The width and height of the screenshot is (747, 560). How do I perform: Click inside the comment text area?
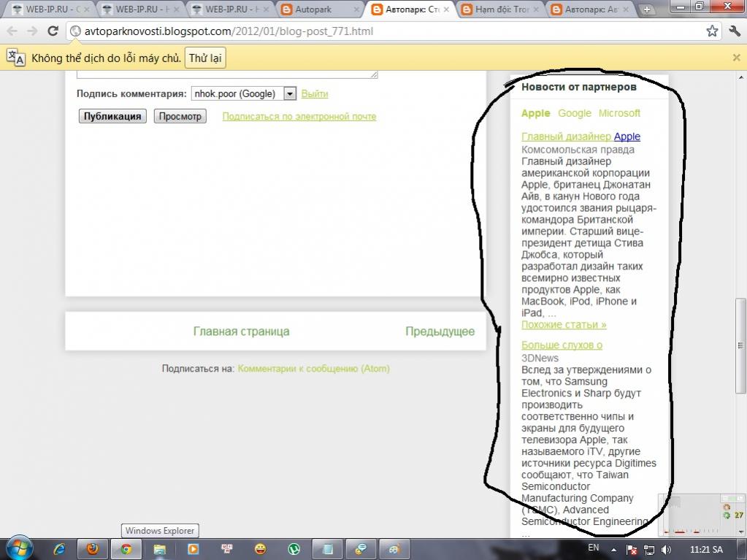pyautogui.click(x=227, y=74)
